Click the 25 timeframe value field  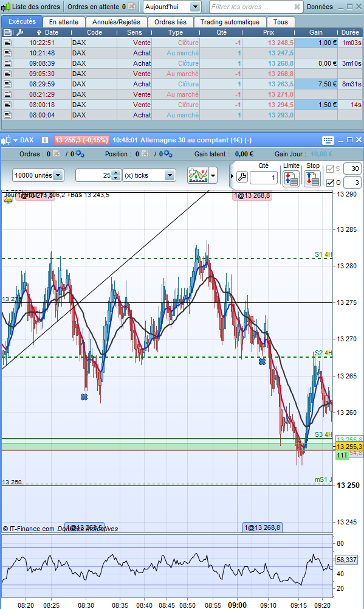(x=94, y=176)
